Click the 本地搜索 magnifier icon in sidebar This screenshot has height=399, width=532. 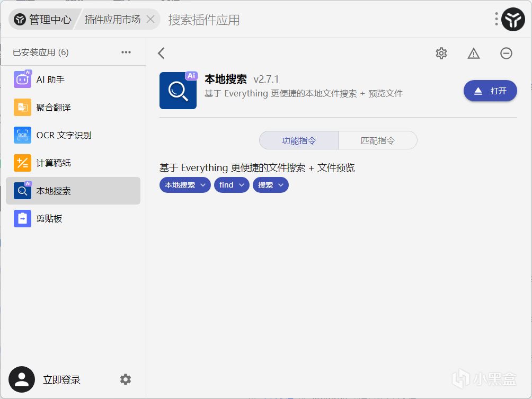22,191
